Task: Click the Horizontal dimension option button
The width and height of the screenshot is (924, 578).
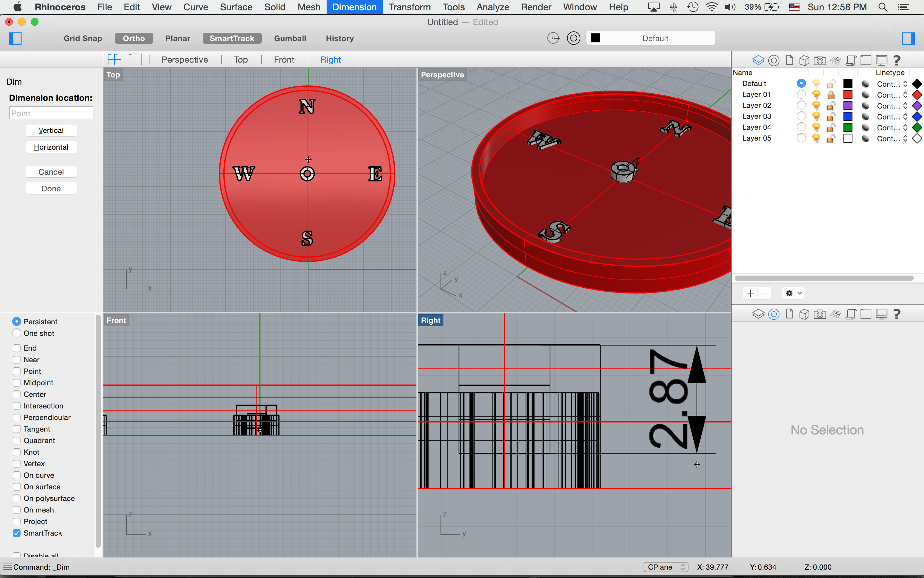Action: click(51, 147)
